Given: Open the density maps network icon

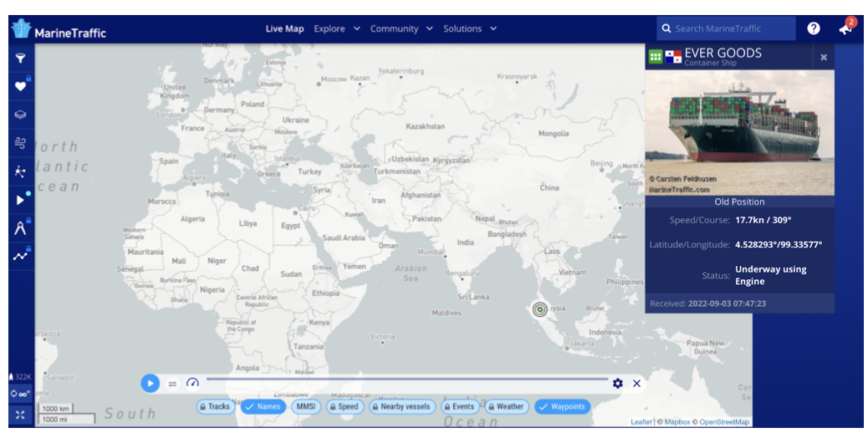Looking at the screenshot, I should coord(20,171).
